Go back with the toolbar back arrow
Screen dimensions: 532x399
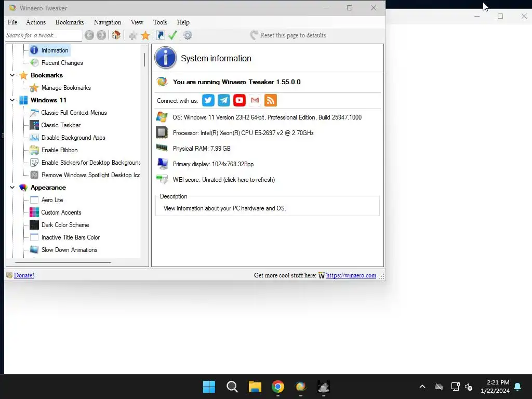coord(89,35)
